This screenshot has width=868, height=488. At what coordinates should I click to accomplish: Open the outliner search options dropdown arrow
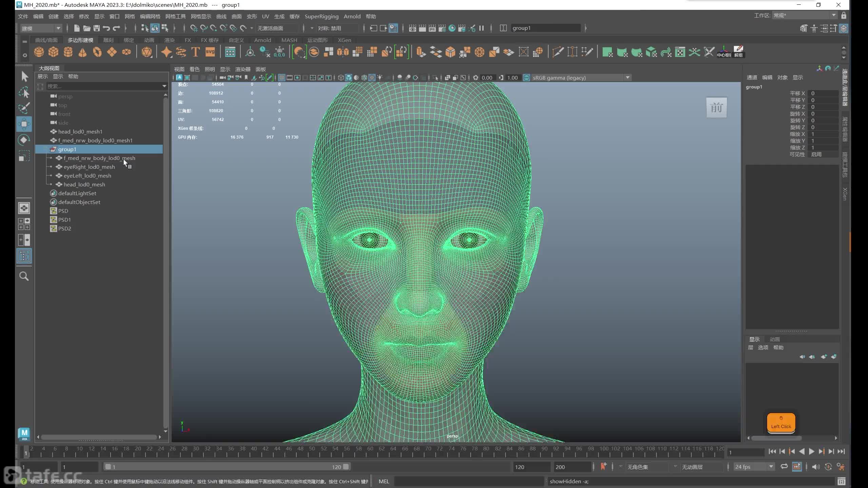pos(164,86)
